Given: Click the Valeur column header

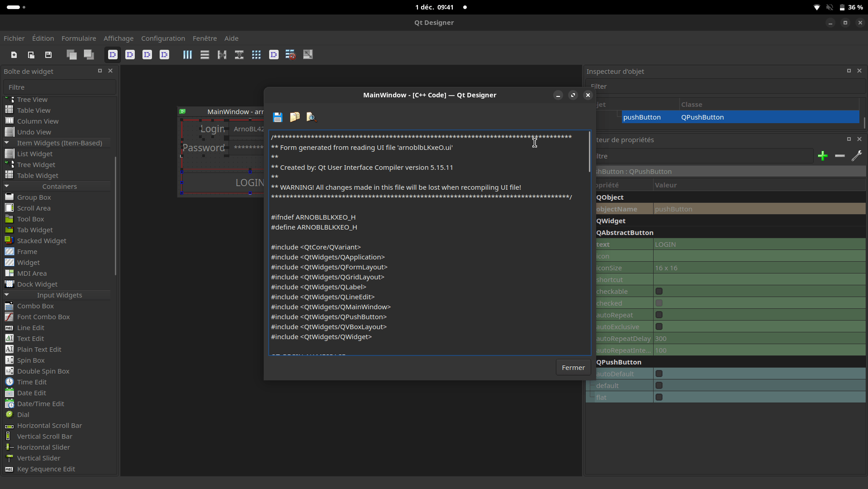Looking at the screenshot, I should click(x=759, y=185).
